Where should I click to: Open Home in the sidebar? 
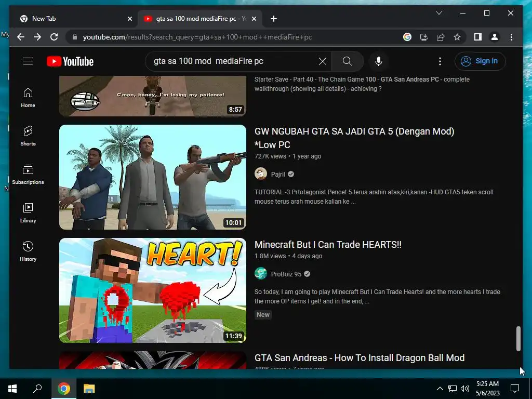point(28,98)
